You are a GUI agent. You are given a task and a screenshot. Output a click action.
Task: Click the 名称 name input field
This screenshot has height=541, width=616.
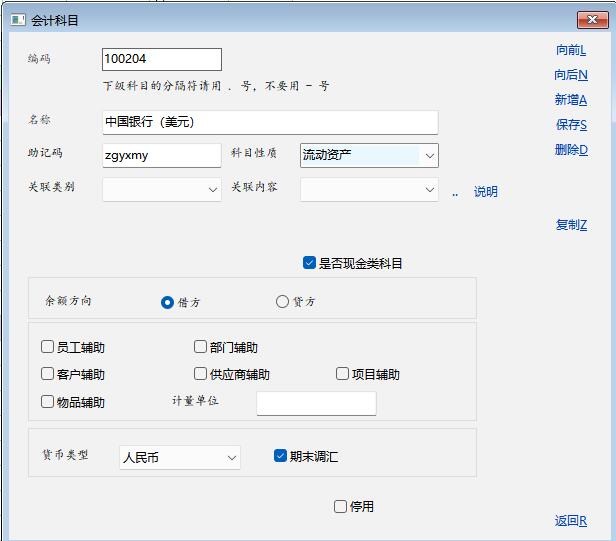click(x=270, y=122)
